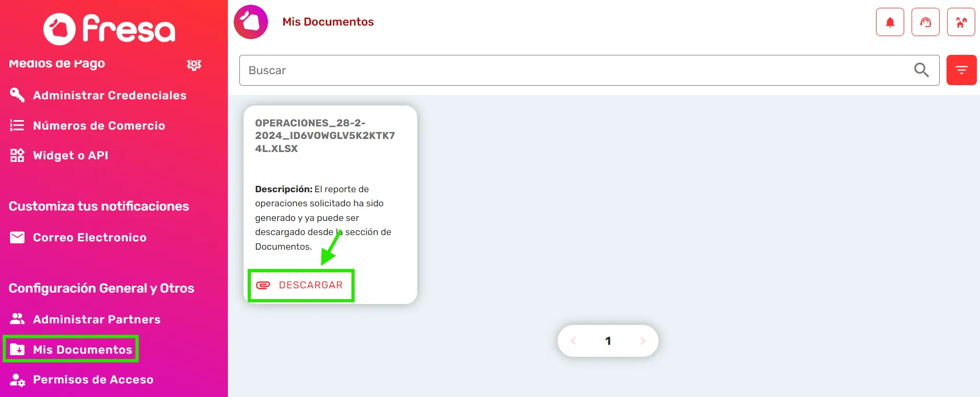
Task: Click the Fresa logo in the sidebar
Action: (x=109, y=29)
